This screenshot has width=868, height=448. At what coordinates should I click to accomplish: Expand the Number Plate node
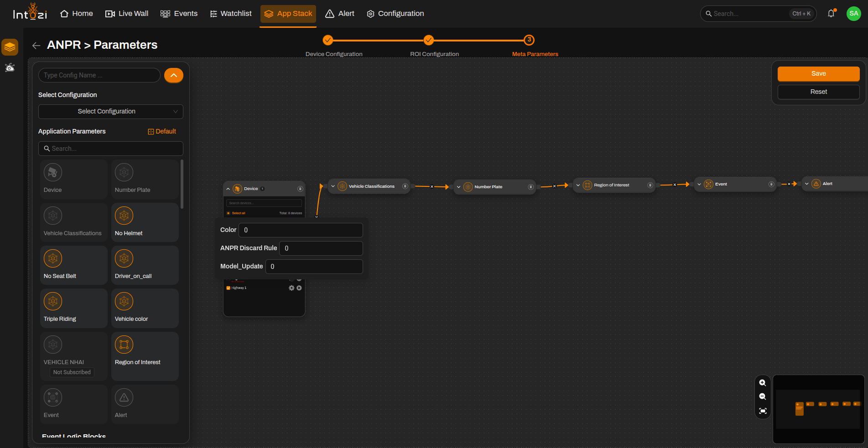coord(458,187)
